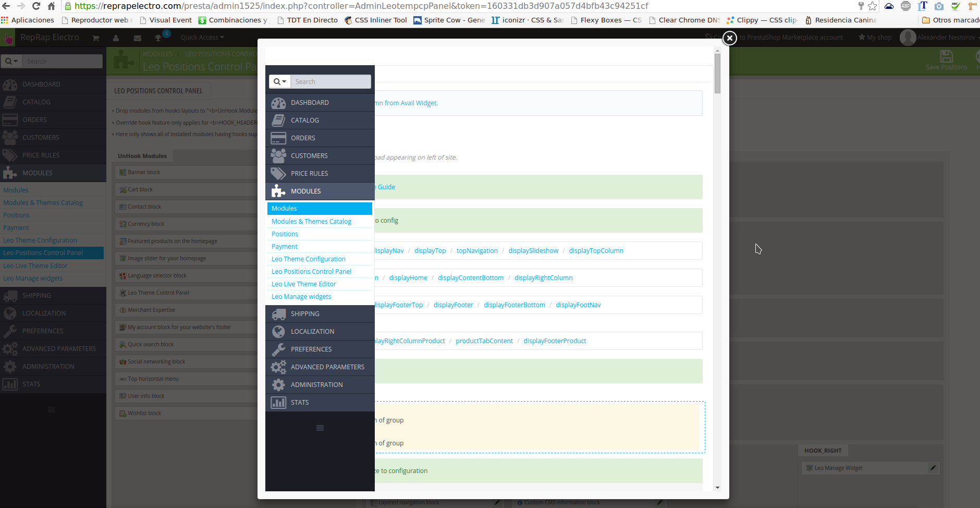Open Administration gear icon in modal sidebar
The width and height of the screenshot is (980, 508).
(278, 385)
